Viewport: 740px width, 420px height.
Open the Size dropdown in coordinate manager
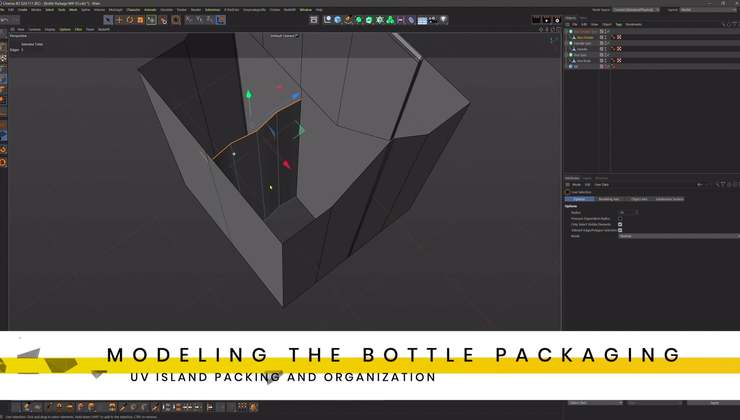point(654,403)
